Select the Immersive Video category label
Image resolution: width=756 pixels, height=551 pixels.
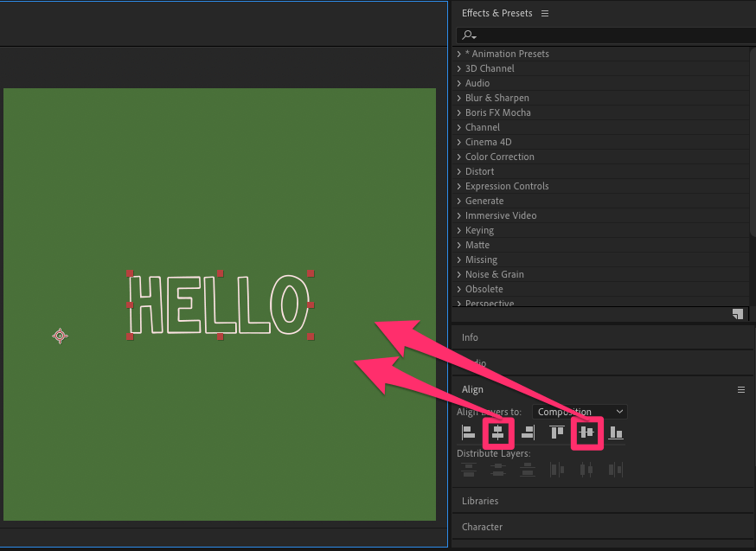pos(501,215)
